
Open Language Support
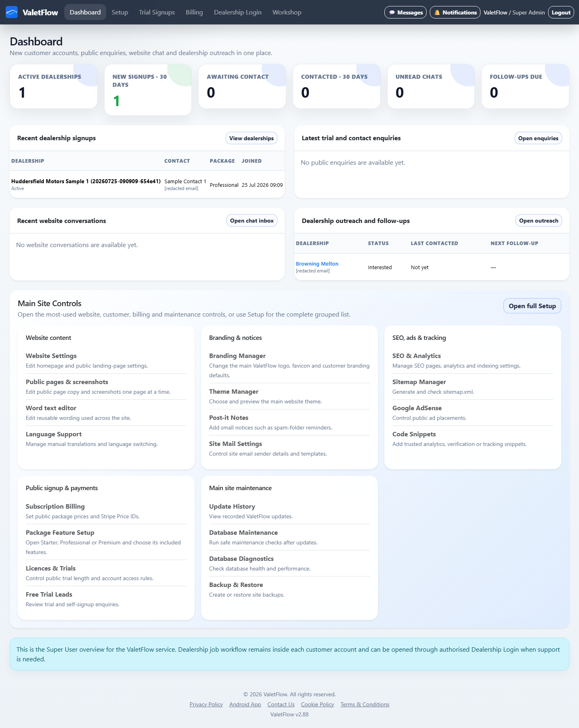[53, 434]
